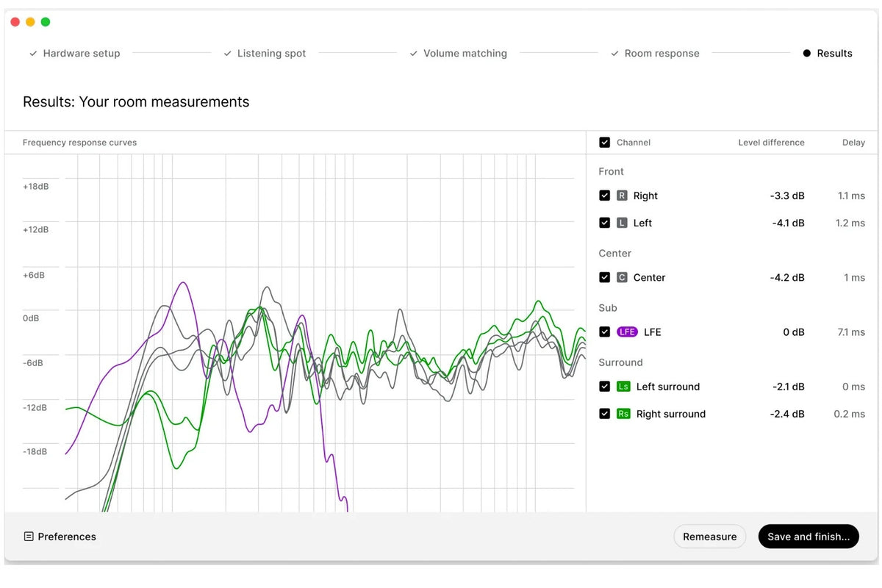Click the Frequency response curves label
This screenshot has height=588, width=882.
pos(79,143)
